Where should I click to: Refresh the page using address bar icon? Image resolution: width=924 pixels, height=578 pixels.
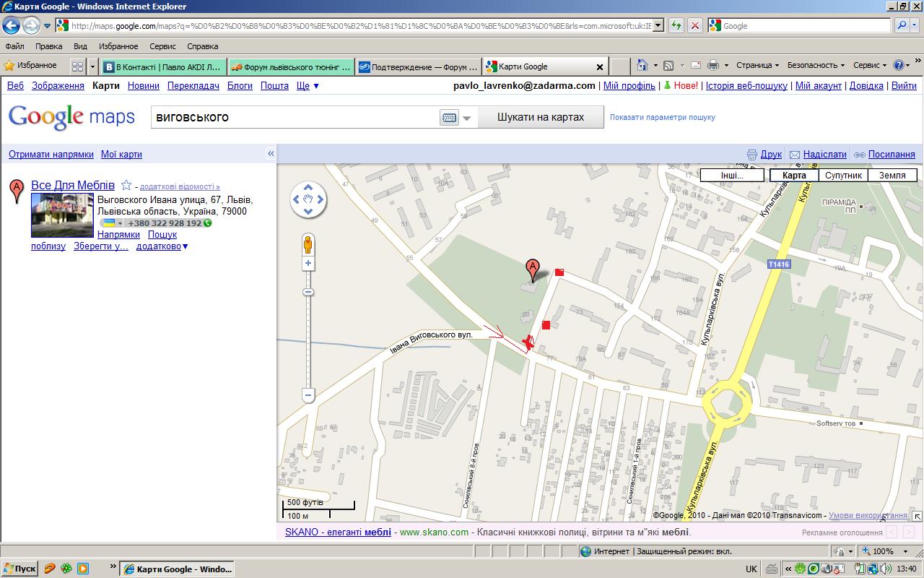click(676, 26)
